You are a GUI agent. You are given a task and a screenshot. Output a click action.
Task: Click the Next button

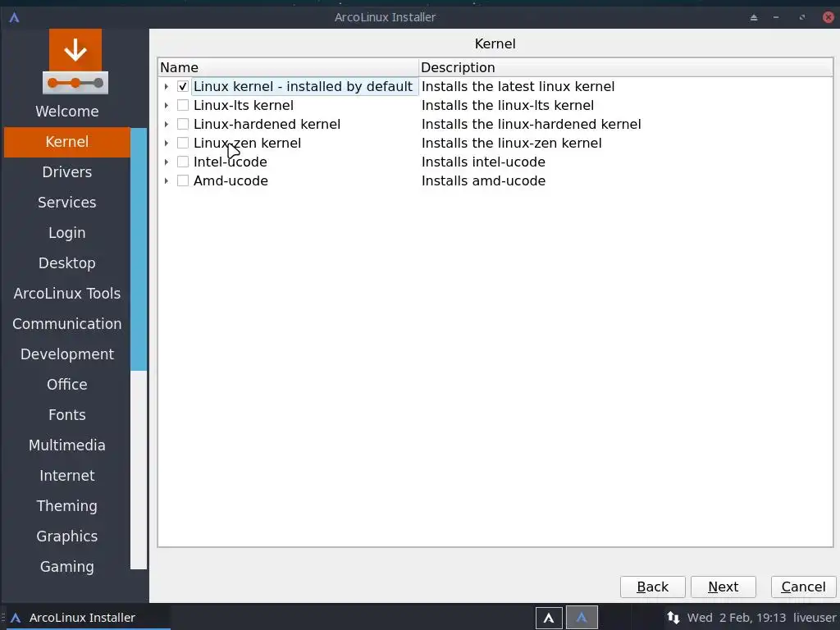click(x=724, y=587)
